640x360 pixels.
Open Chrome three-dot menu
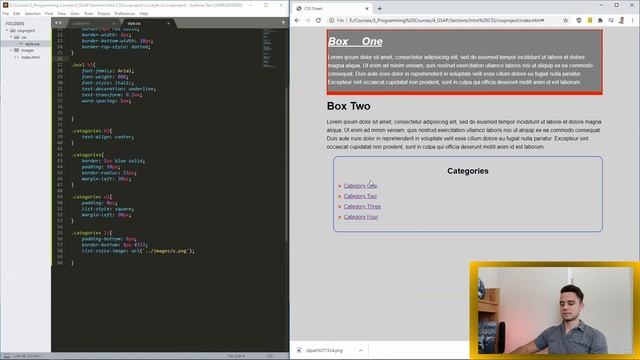tap(633, 20)
